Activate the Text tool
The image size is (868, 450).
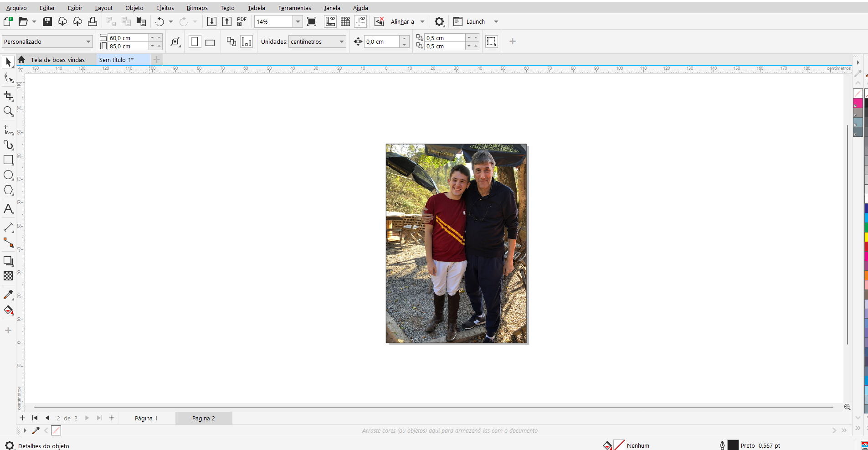[8, 209]
